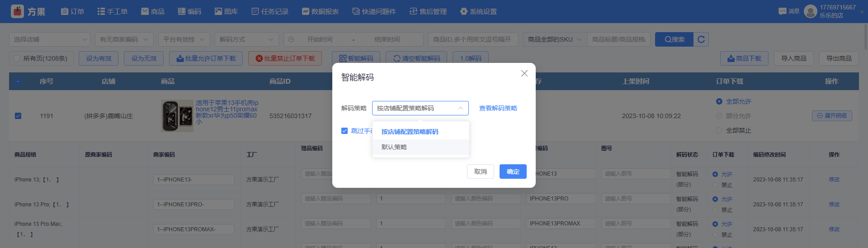Open the 快递问题件 menu
Image resolution: width=868 pixels, height=248 pixels.
click(374, 11)
